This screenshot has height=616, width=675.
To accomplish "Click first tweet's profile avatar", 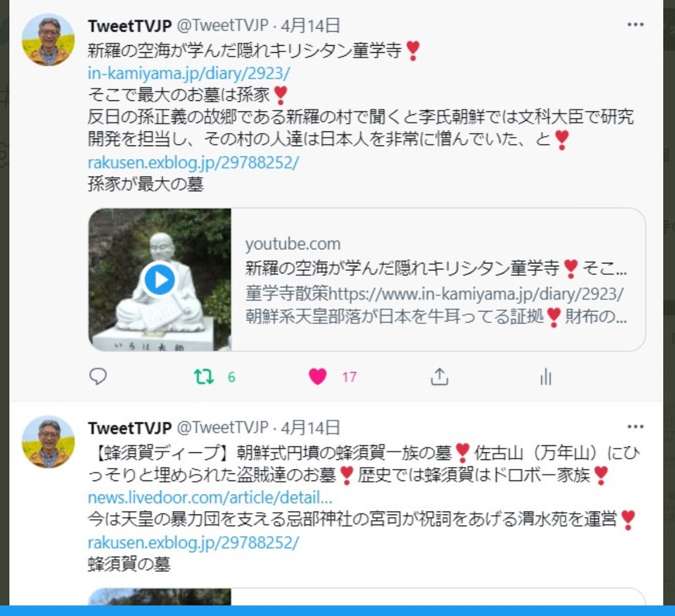I will click(x=48, y=40).
